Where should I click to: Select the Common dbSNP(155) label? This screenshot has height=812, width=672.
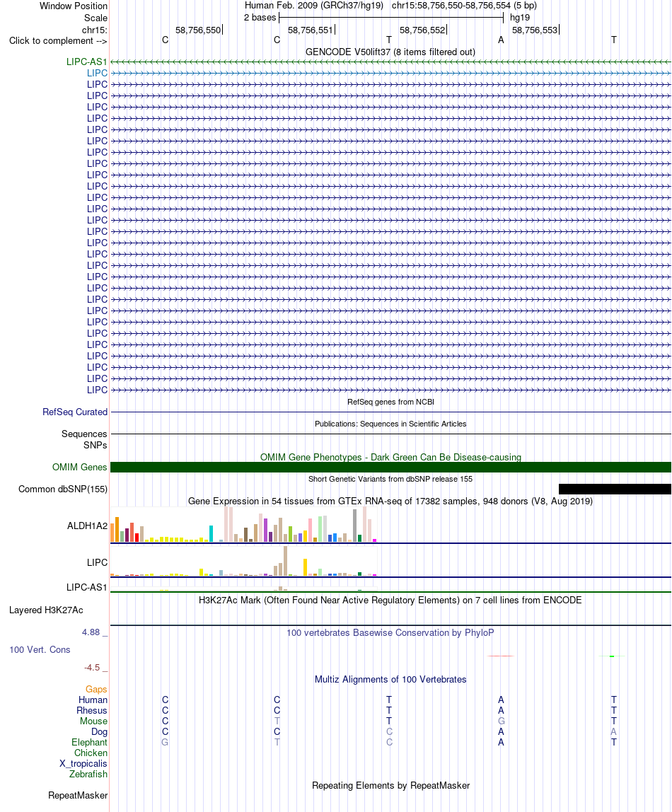point(63,489)
